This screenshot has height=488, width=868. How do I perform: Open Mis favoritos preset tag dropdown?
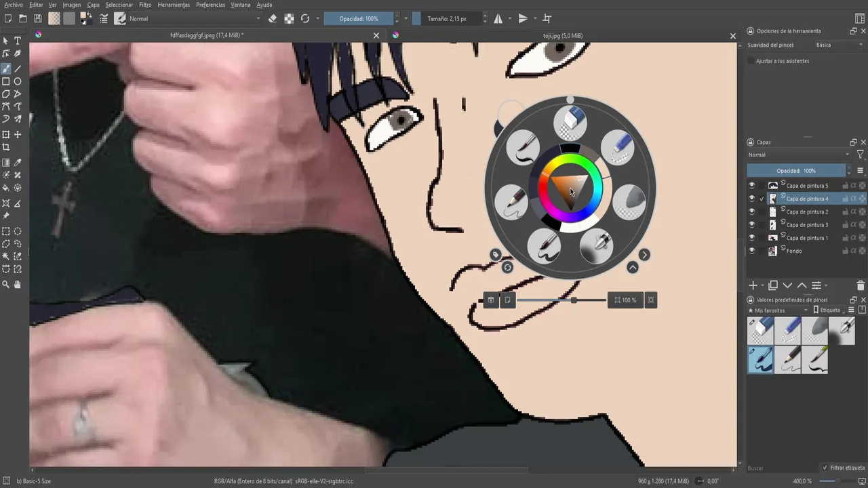778,310
